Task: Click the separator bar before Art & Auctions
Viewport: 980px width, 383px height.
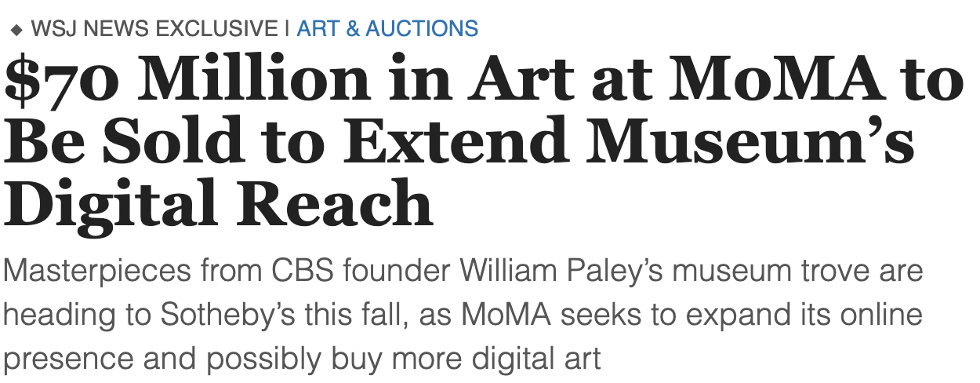Action: [x=288, y=29]
